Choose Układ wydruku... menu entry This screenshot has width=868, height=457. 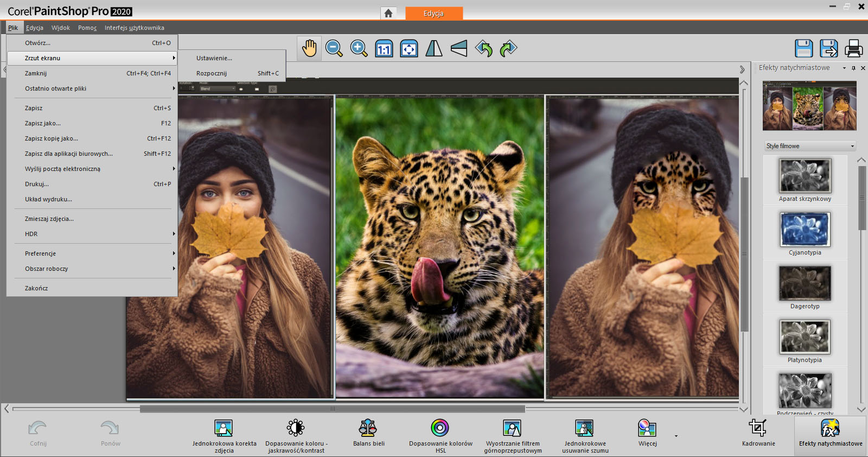click(x=93, y=199)
